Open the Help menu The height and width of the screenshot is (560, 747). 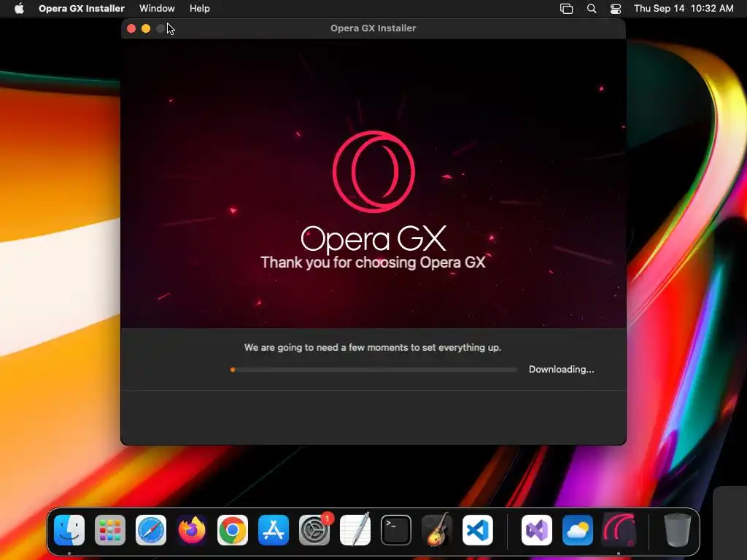[200, 9]
